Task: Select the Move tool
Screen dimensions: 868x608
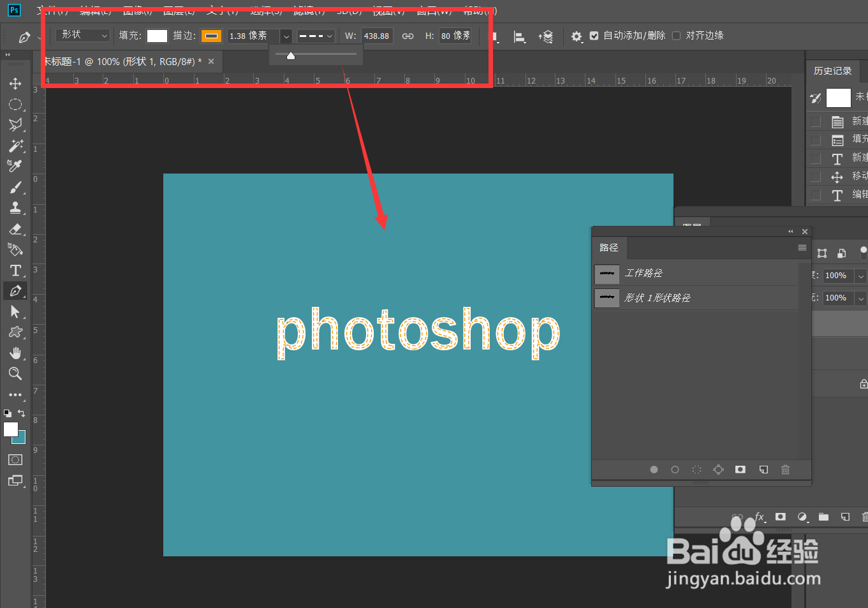Action: 15,84
